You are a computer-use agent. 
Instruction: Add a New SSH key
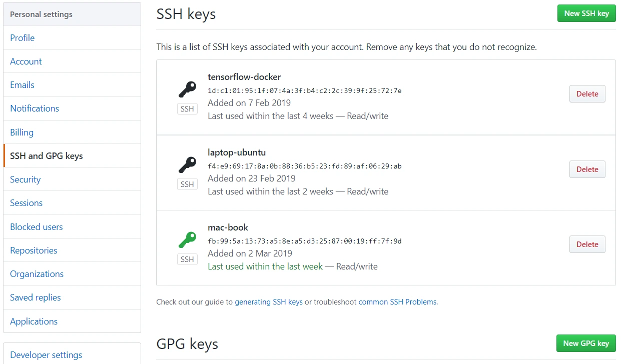coord(586,13)
